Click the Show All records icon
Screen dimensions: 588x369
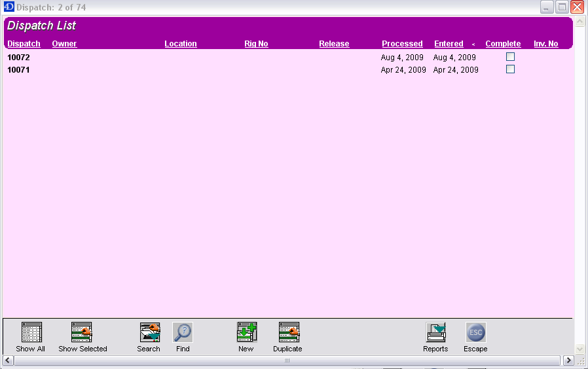[31, 332]
